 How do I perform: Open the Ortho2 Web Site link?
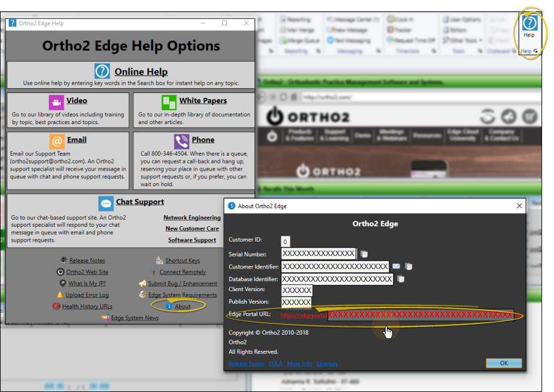click(87, 272)
